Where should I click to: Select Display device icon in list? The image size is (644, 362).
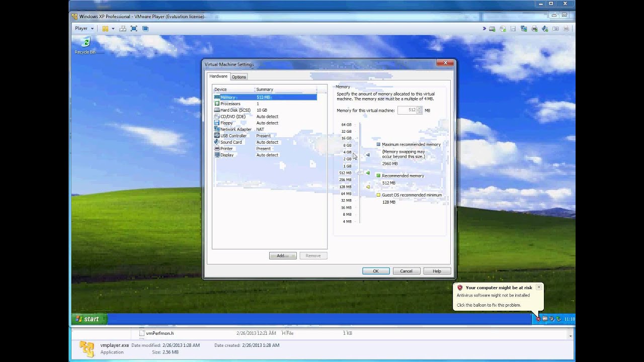coord(217,155)
